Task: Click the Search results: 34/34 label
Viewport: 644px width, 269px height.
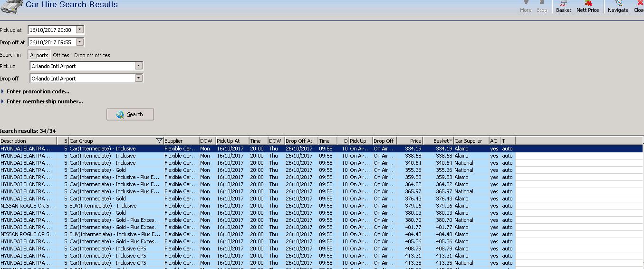Action: (x=28, y=131)
